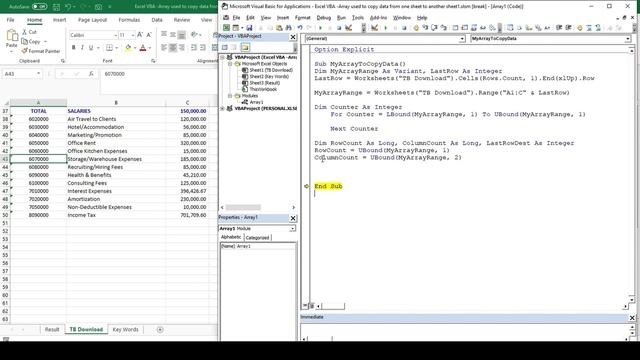Click the End Sub line in code

328,186
